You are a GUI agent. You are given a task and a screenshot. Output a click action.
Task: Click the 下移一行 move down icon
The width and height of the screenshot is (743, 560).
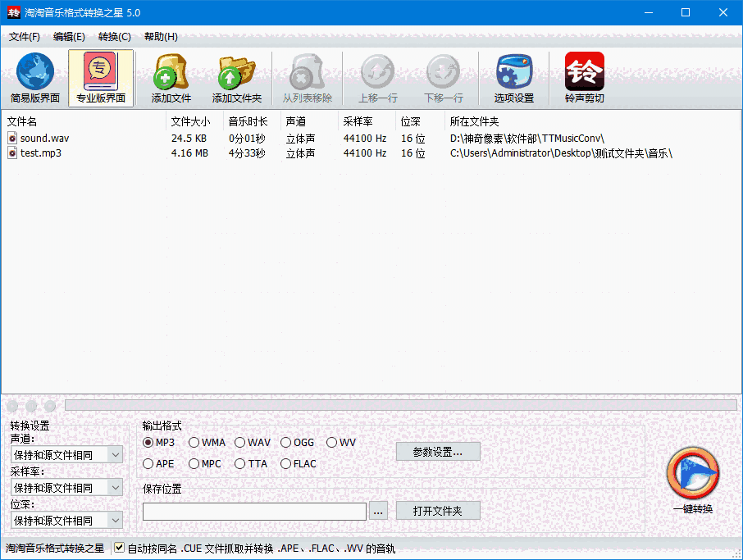[x=443, y=77]
